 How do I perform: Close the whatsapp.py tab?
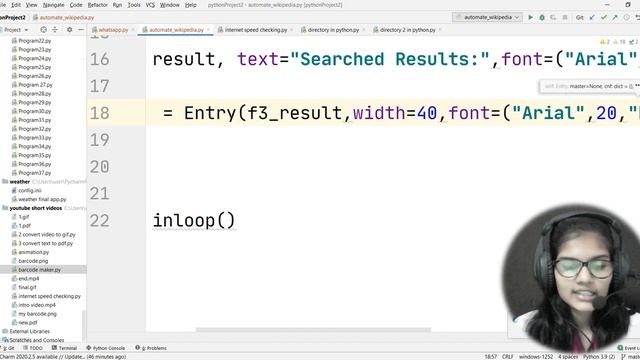133,30
